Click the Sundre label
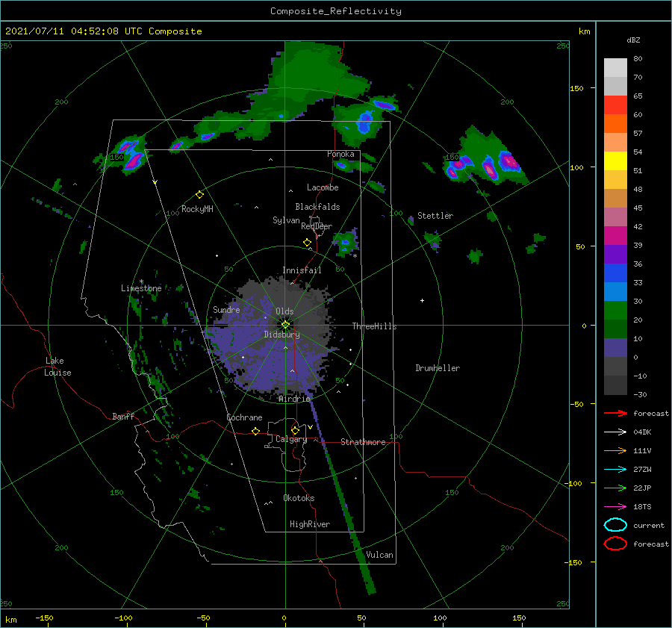672x628 pixels. 226,309
